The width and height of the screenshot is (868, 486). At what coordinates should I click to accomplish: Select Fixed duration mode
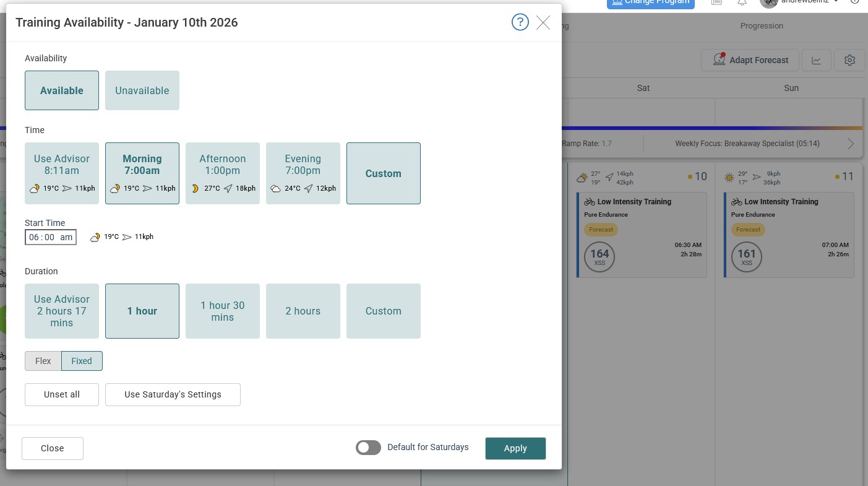click(82, 361)
